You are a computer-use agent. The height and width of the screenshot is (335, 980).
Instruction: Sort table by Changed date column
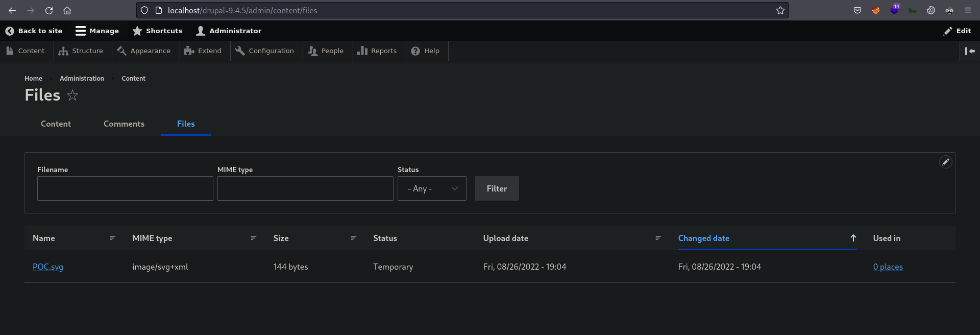tap(703, 238)
